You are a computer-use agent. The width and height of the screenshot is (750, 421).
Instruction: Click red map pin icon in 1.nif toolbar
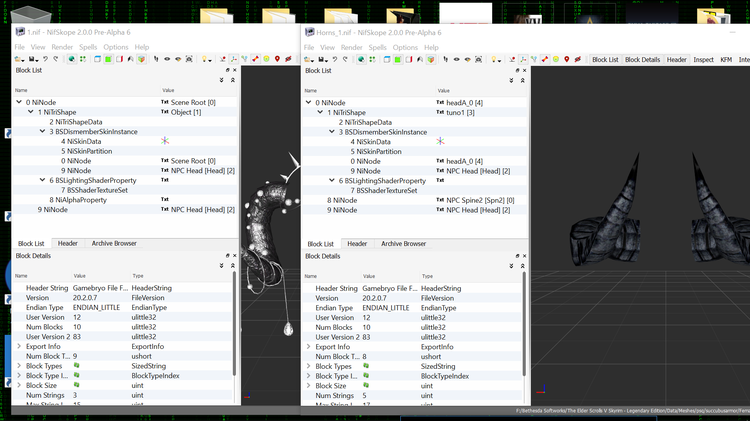(277, 59)
